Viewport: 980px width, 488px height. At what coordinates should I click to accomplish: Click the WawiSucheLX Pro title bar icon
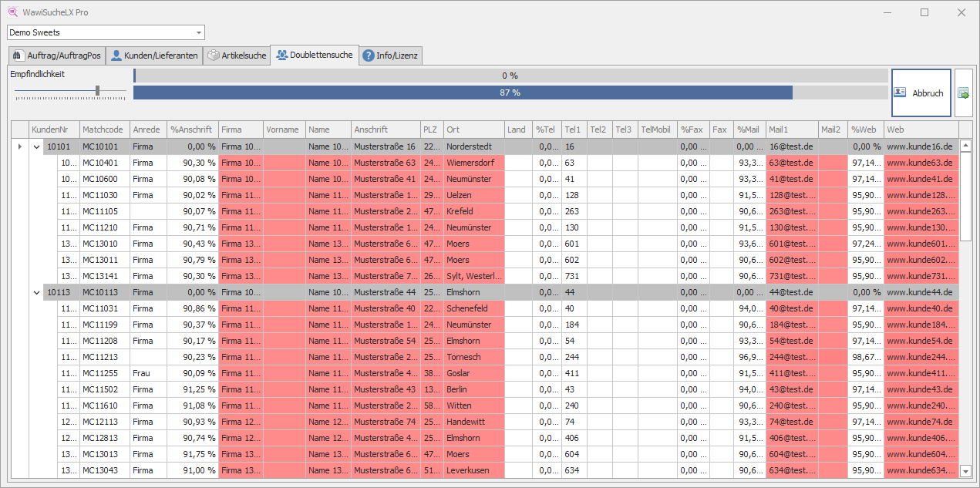[x=12, y=12]
